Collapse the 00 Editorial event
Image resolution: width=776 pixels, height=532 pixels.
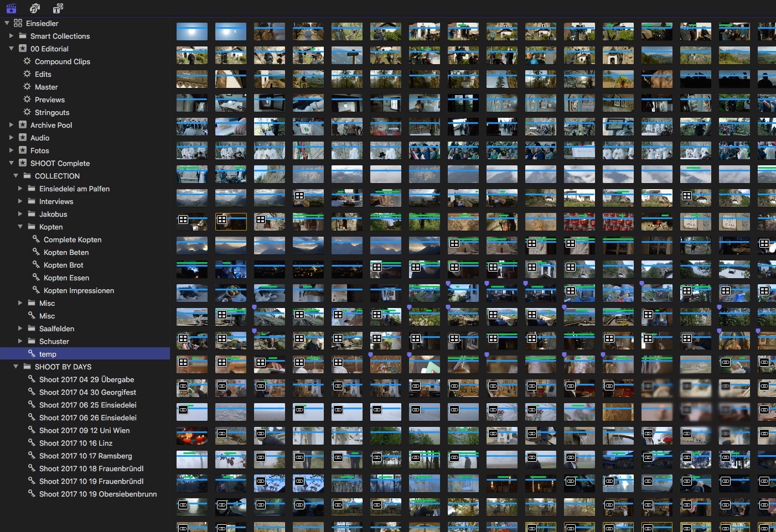(11, 49)
